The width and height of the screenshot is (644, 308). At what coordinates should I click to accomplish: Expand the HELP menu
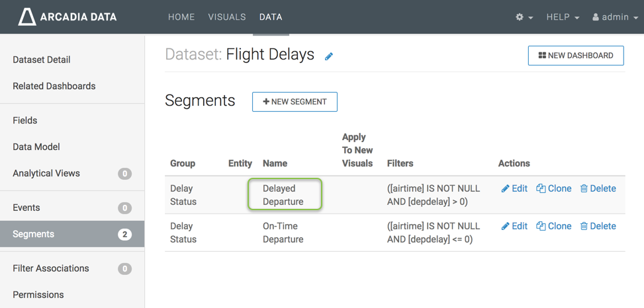[563, 17]
